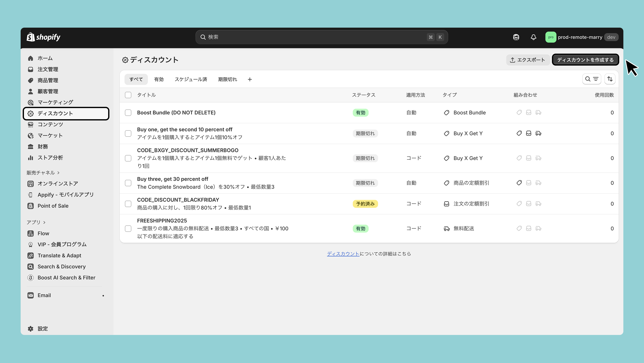This screenshot has width=644, height=363.
Task: Open the スケジュール済 tab
Action: point(191,79)
